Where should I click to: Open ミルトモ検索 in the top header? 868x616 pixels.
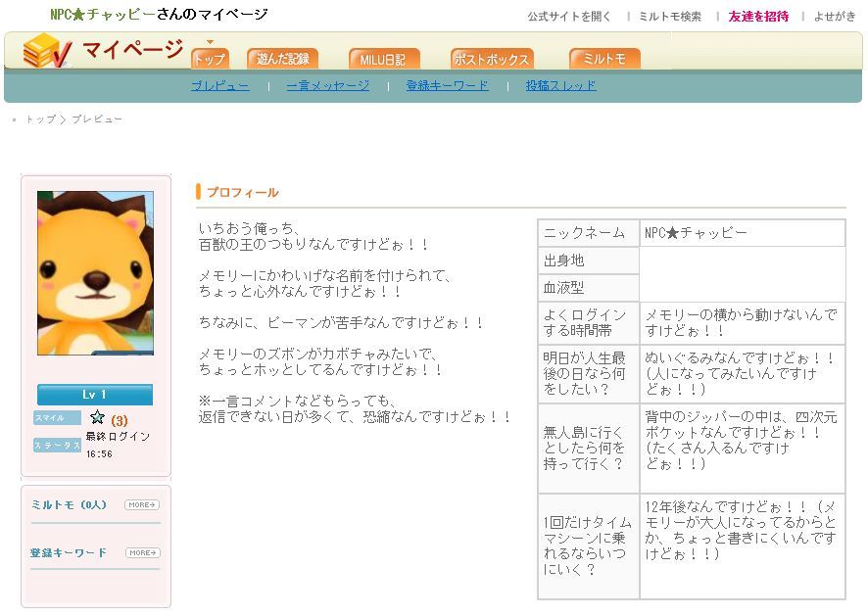click(x=670, y=17)
